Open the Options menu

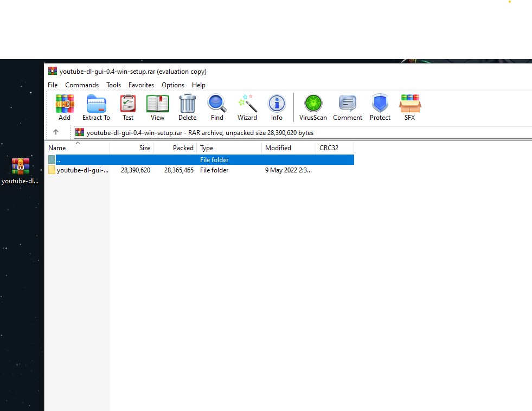(173, 85)
